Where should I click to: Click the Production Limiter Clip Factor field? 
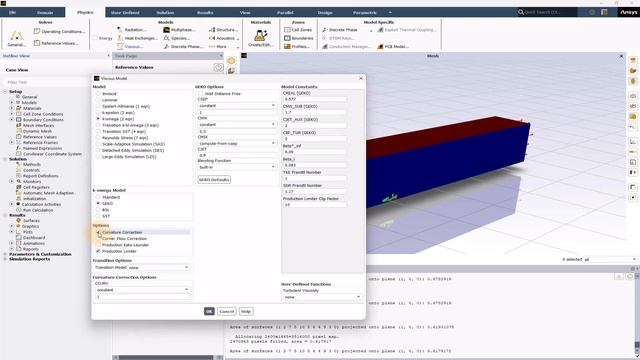[x=315, y=204]
